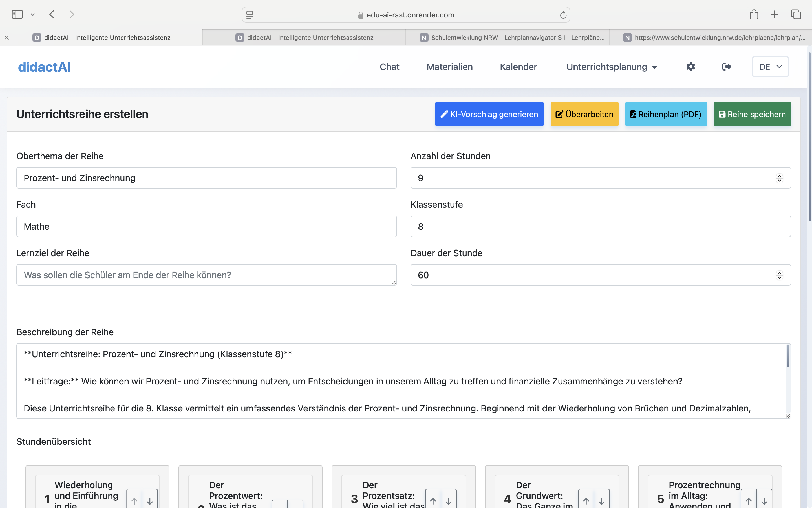Toggle the Safari sidebar

17,14
